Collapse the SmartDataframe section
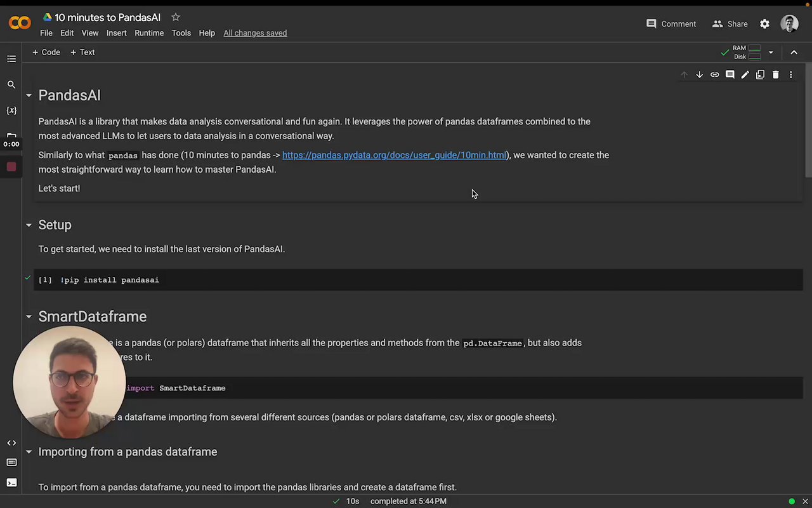 click(29, 316)
